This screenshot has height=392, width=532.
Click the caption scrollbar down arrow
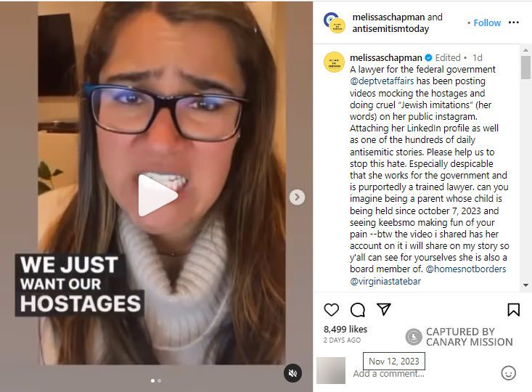(525, 285)
